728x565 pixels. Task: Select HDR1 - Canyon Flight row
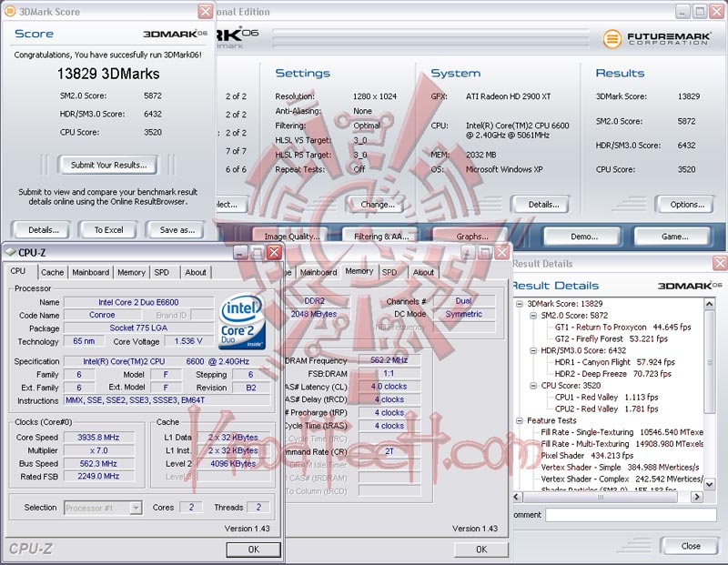pos(615,362)
